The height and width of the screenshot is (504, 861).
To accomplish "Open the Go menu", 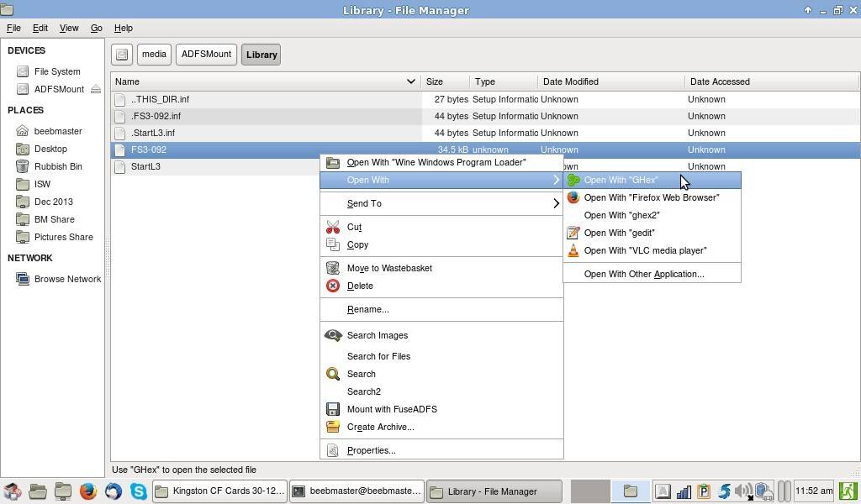I will click(x=96, y=28).
